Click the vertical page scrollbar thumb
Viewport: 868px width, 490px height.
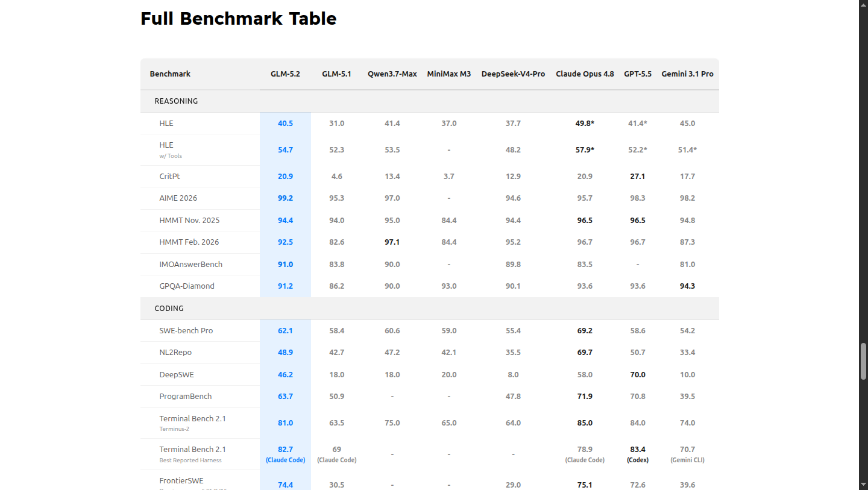pos(863,361)
